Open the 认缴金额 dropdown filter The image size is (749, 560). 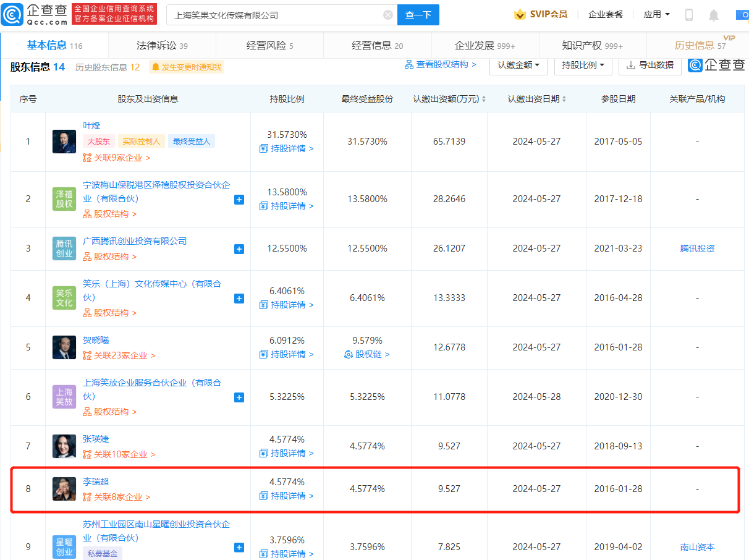click(518, 65)
